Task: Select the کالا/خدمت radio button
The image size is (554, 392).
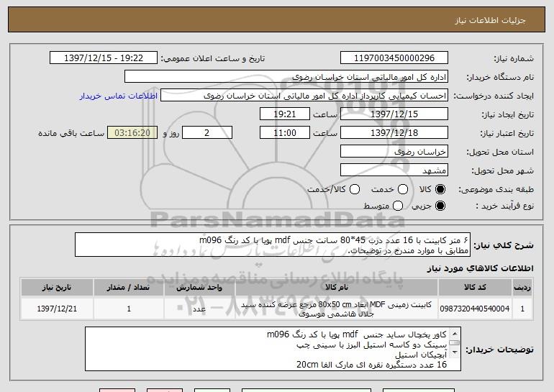Action: [x=355, y=189]
